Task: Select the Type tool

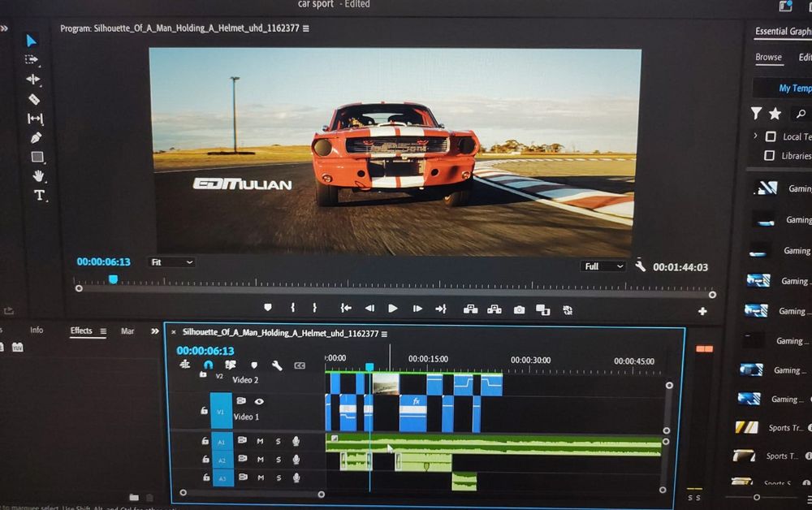Action: pos(38,195)
